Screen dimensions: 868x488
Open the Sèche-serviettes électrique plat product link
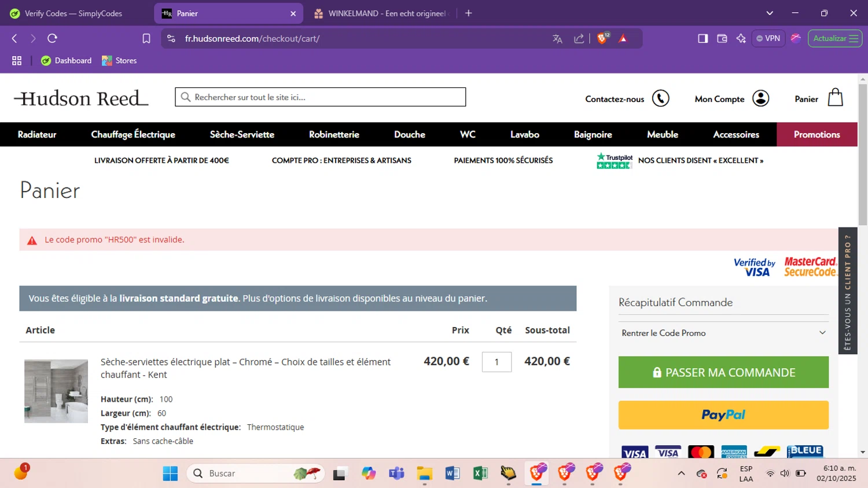click(x=245, y=368)
